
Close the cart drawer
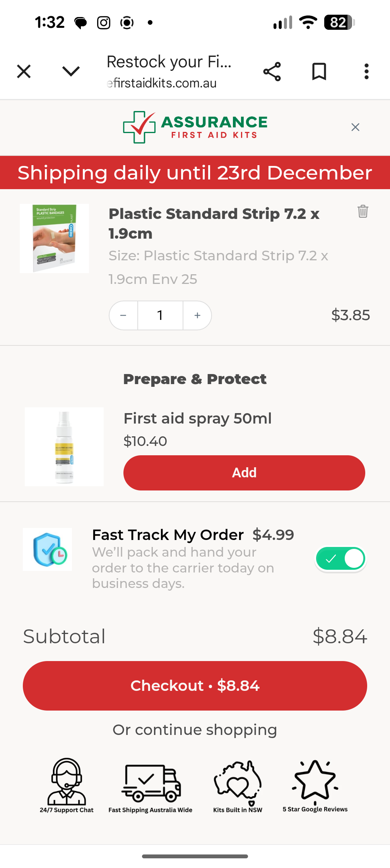[x=355, y=127]
